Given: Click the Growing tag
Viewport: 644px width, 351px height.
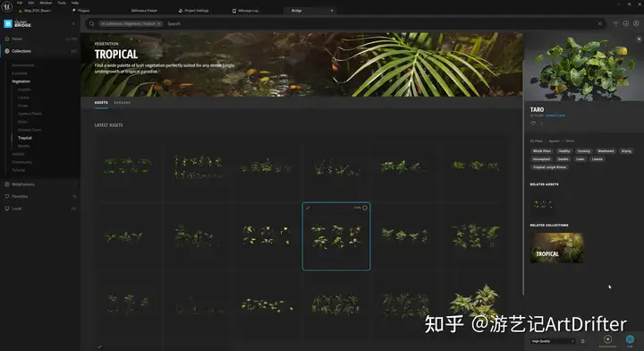Looking at the screenshot, I should (583, 151).
